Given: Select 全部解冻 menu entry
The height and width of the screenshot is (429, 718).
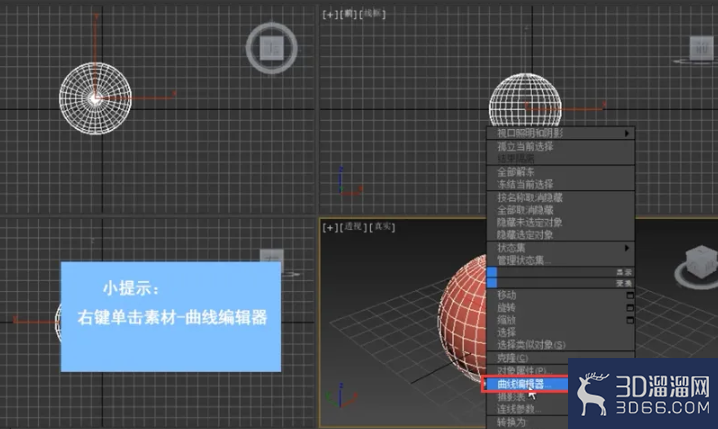Looking at the screenshot, I should click(516, 172).
